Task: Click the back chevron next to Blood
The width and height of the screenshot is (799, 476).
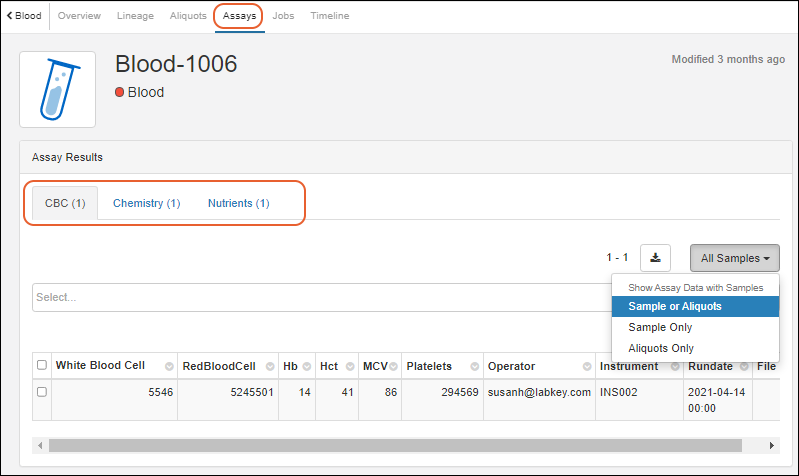Action: (x=10, y=16)
